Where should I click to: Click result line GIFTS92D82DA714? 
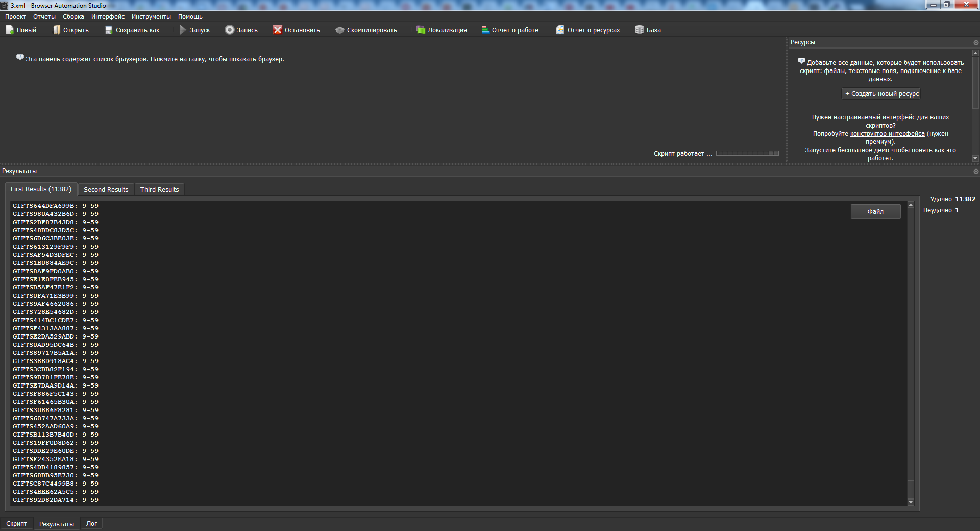[x=56, y=500]
